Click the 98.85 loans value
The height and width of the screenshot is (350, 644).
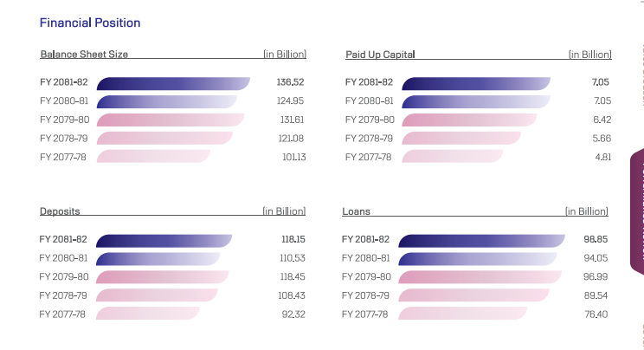pyautogui.click(x=593, y=240)
